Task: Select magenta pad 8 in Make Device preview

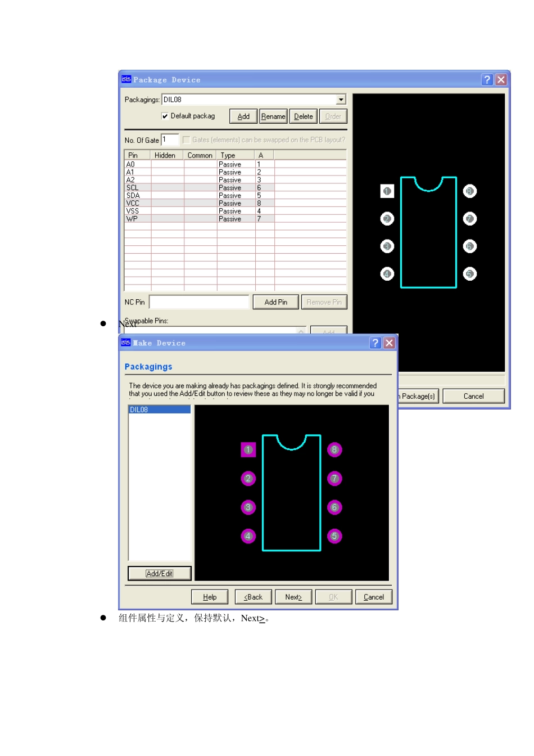Action: 334,450
